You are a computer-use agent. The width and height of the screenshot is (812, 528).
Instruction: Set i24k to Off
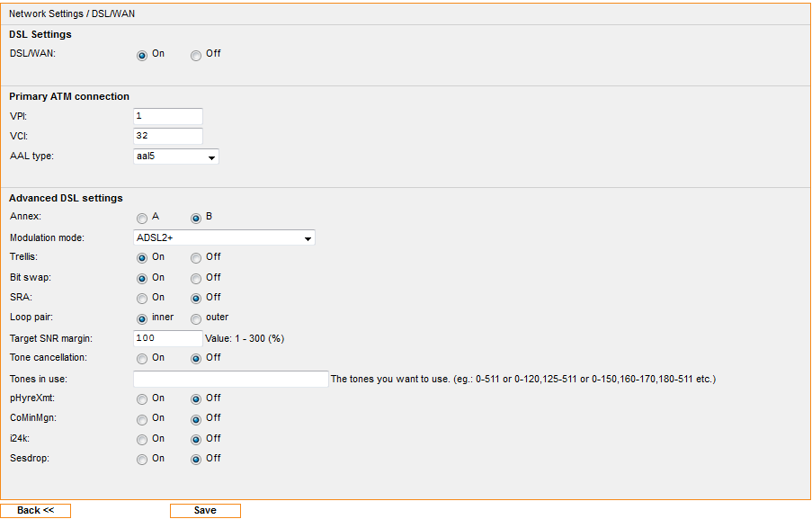[196, 439]
